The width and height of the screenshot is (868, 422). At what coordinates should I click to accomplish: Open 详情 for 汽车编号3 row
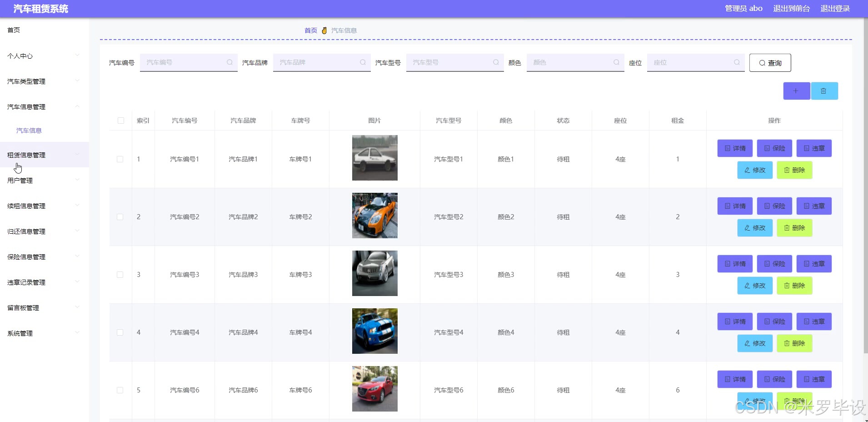point(735,264)
